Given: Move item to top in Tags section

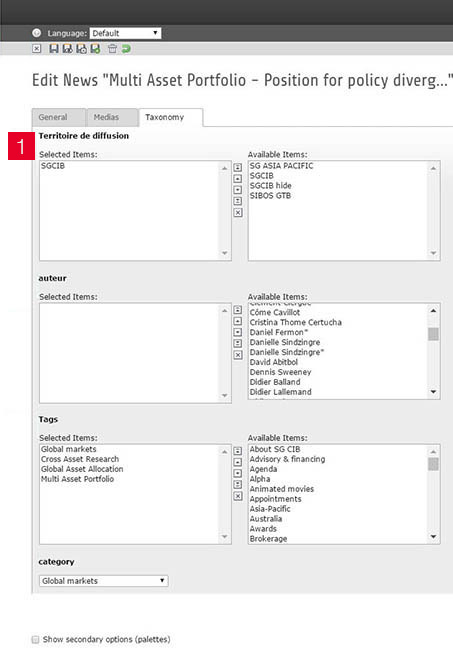Looking at the screenshot, I should 238,451.
